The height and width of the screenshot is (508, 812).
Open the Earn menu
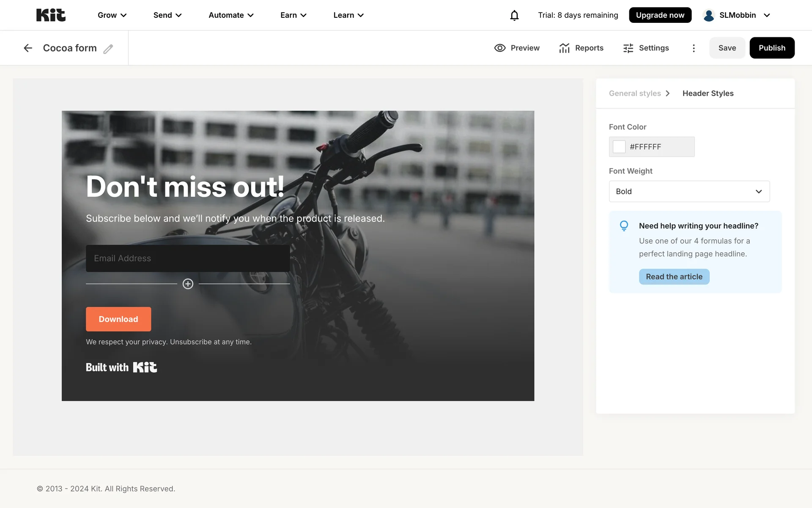coord(293,15)
